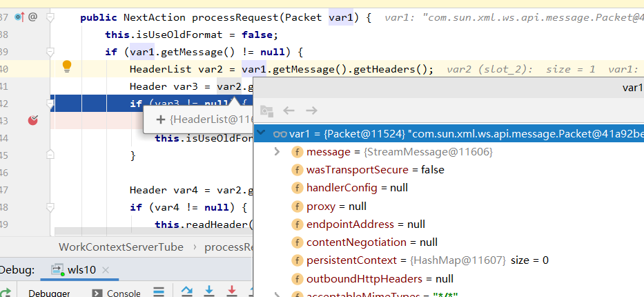
Task: Collapse the processRequest method fold marker
Action: 50,16
